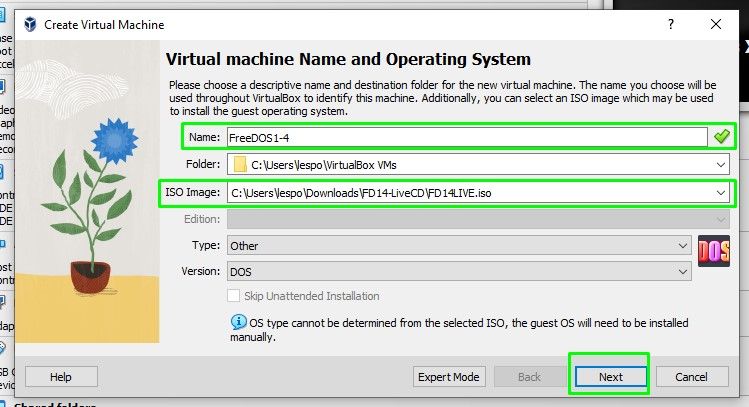This screenshot has height=407, width=749.
Task: Toggle Skip Unattended Installation checkbox
Action: 234,296
